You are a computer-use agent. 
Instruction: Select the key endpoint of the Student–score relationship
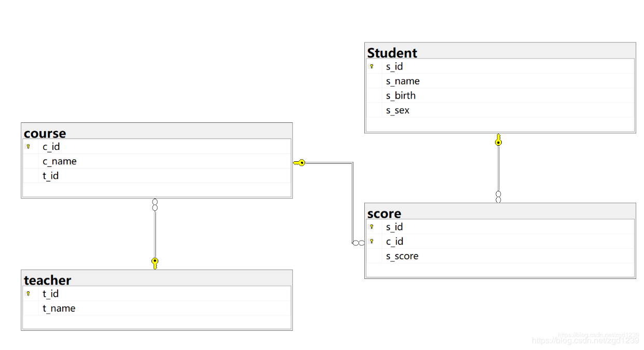(498, 140)
